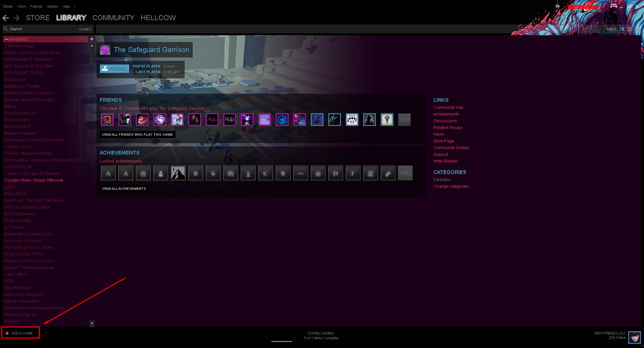Launch Big Picture mode controller icon
644x348 pixels.
(x=614, y=6)
